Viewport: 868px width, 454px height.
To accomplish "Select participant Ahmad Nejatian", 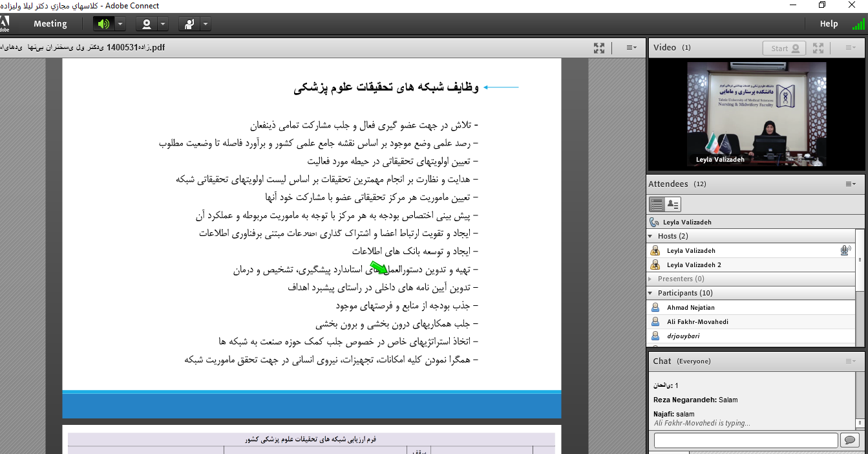I will pyautogui.click(x=751, y=307).
